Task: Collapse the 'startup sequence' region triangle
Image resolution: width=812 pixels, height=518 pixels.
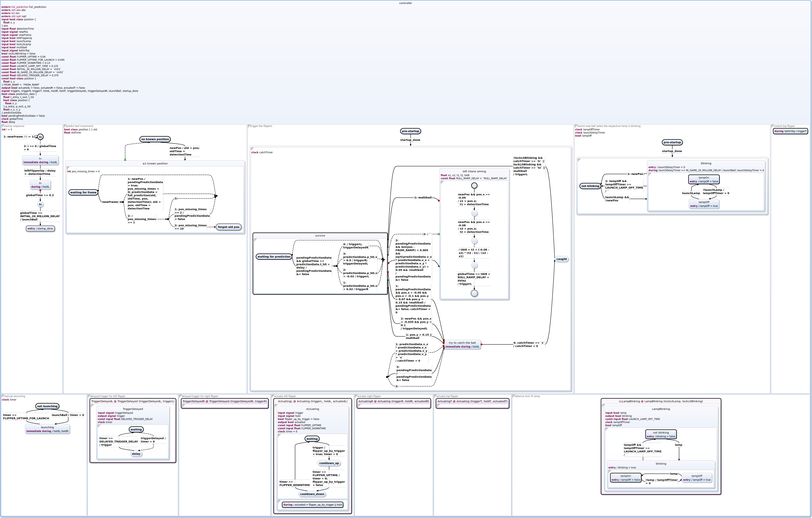Action: click(3, 126)
